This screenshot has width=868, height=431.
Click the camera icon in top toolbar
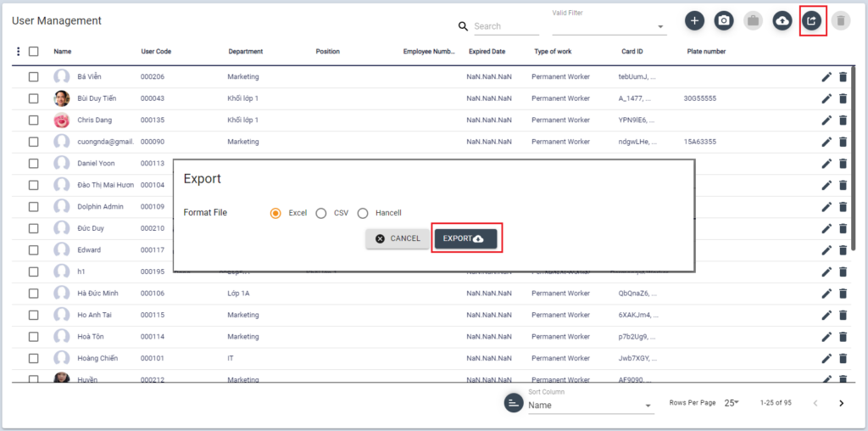pos(723,20)
